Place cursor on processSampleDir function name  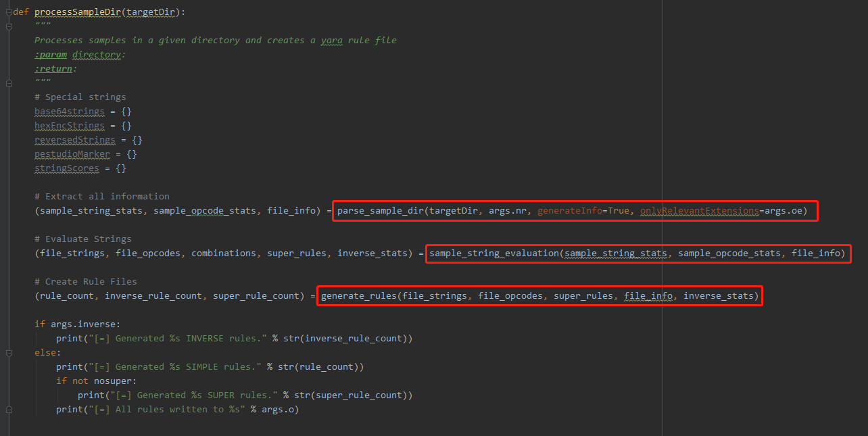coord(78,12)
